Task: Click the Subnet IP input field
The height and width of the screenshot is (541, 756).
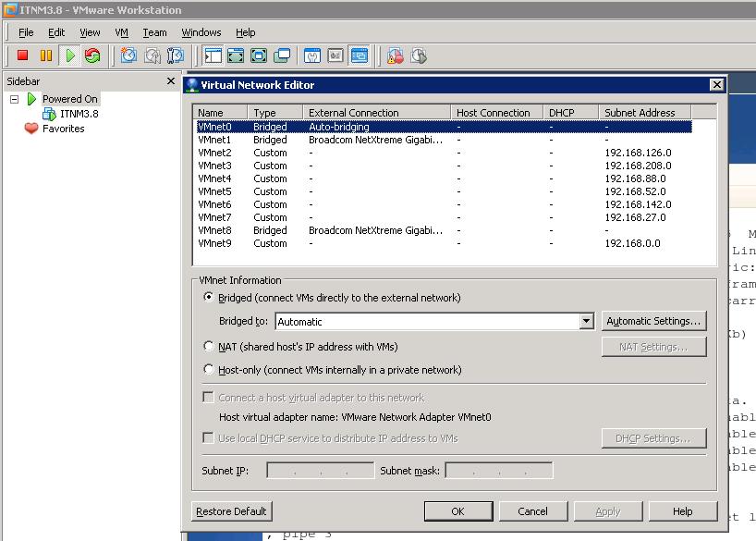Action: click(320, 471)
